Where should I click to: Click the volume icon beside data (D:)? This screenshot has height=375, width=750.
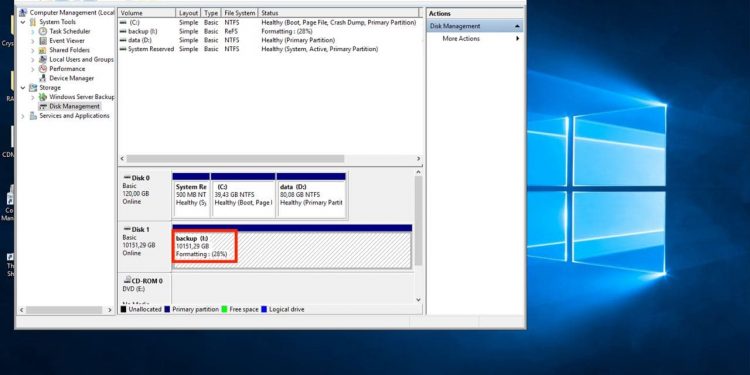pos(123,40)
